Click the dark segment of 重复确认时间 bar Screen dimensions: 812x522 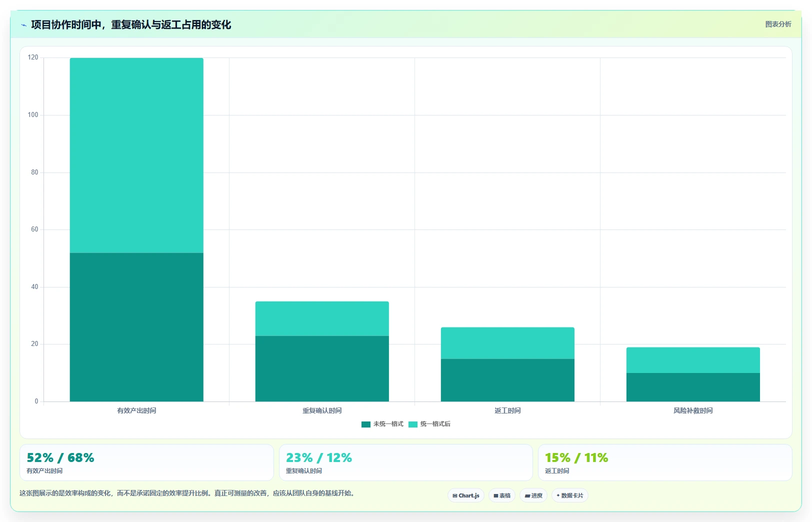322,368
